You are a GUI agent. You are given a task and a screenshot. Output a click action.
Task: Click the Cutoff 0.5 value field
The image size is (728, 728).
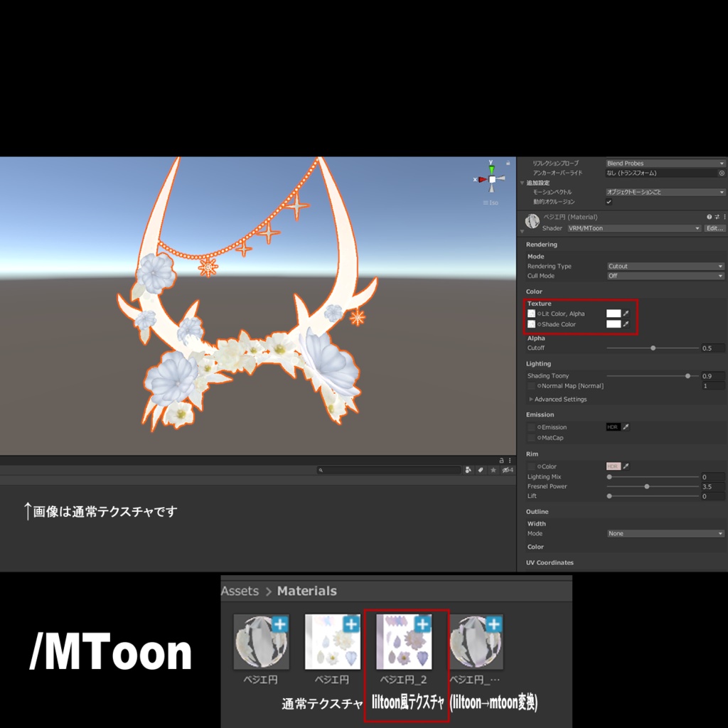point(712,348)
